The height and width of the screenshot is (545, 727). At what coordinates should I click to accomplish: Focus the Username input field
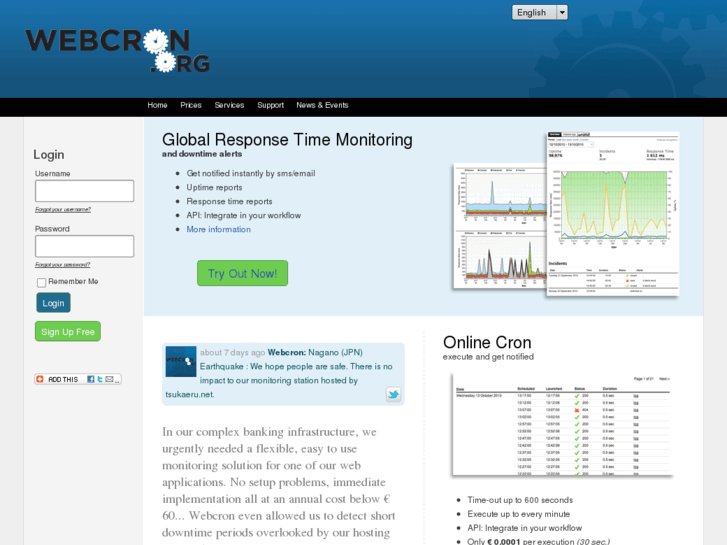[84, 191]
